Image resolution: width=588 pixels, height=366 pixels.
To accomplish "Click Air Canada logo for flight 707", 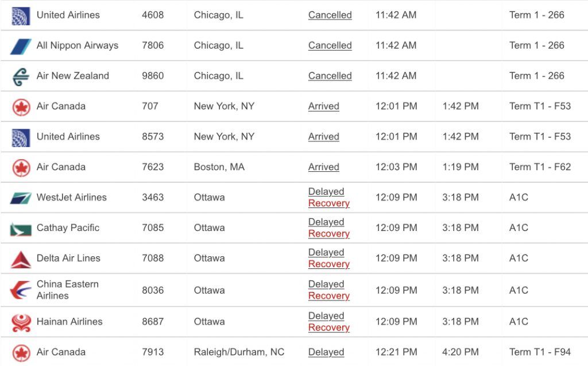I will (21, 107).
